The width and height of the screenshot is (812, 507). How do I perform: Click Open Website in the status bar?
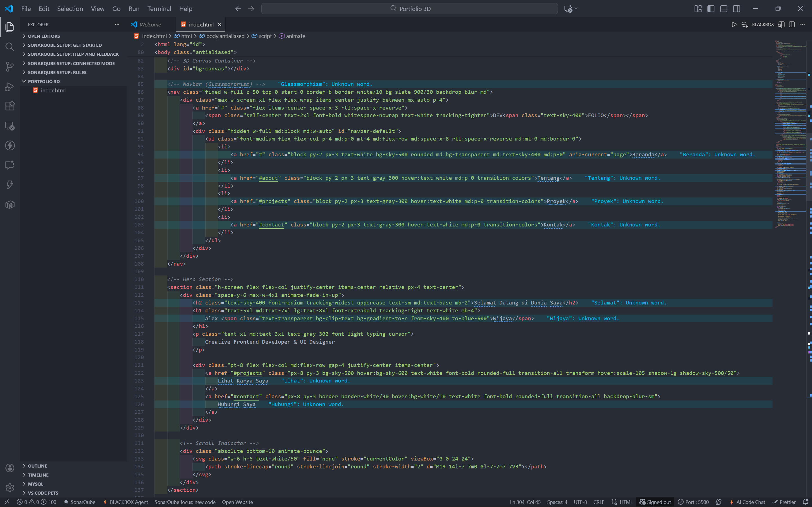[237, 502]
